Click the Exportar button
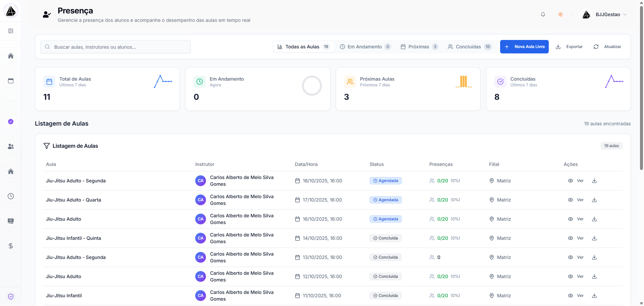 coord(570,47)
